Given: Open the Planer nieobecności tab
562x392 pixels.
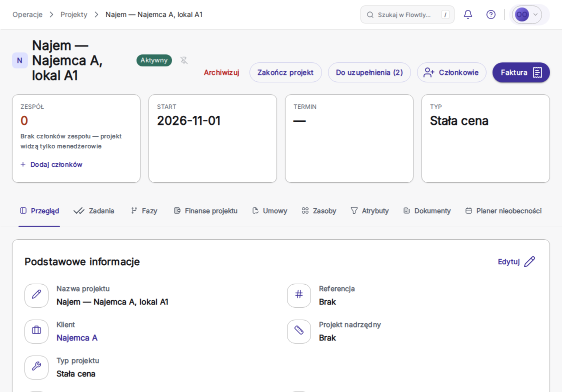Looking at the screenshot, I should tap(503, 211).
